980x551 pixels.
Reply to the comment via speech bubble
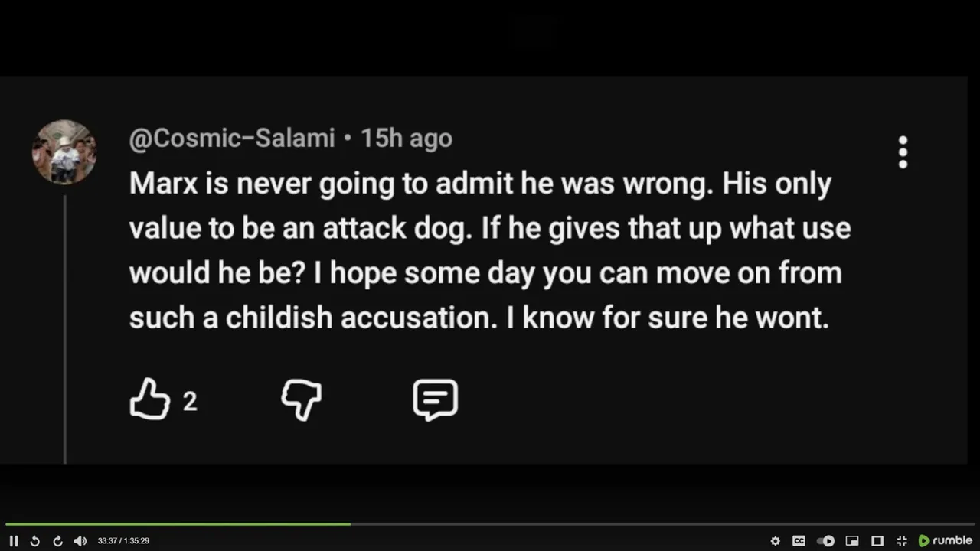(x=435, y=399)
